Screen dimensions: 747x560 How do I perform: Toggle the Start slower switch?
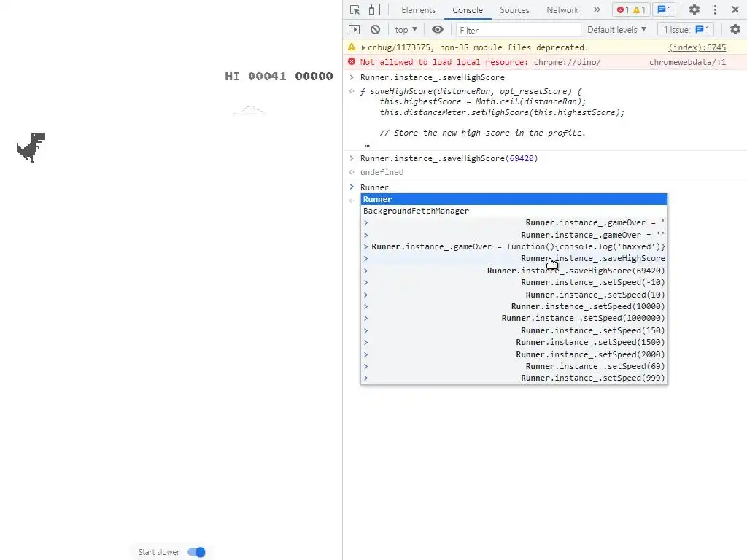(196, 552)
